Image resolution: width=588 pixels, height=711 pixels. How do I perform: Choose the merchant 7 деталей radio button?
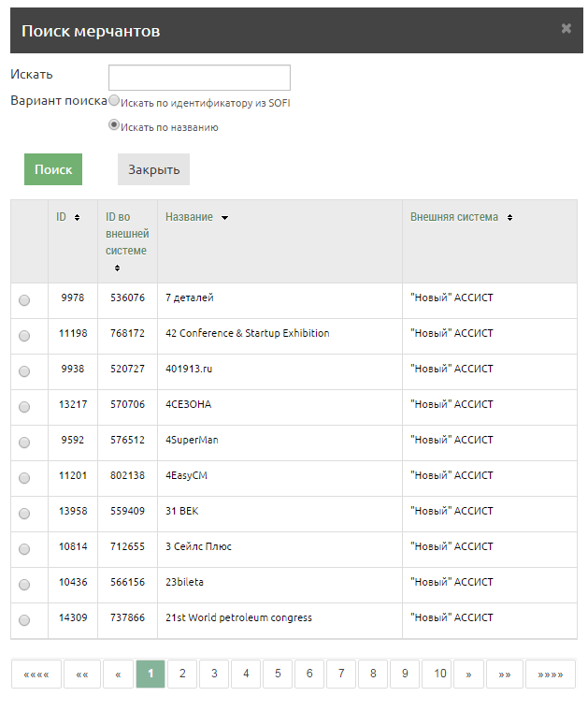(24, 300)
